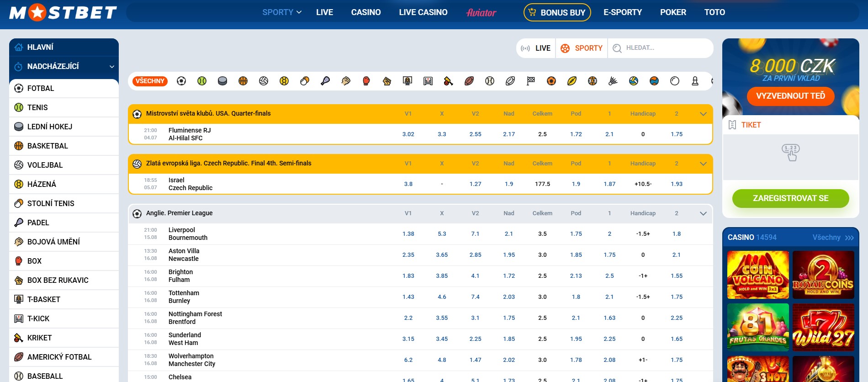Open CASINO in the top navigation

[366, 12]
